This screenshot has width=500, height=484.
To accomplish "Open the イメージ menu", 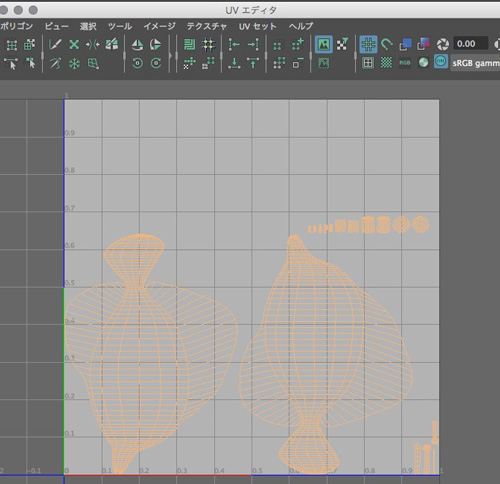I will point(159,26).
